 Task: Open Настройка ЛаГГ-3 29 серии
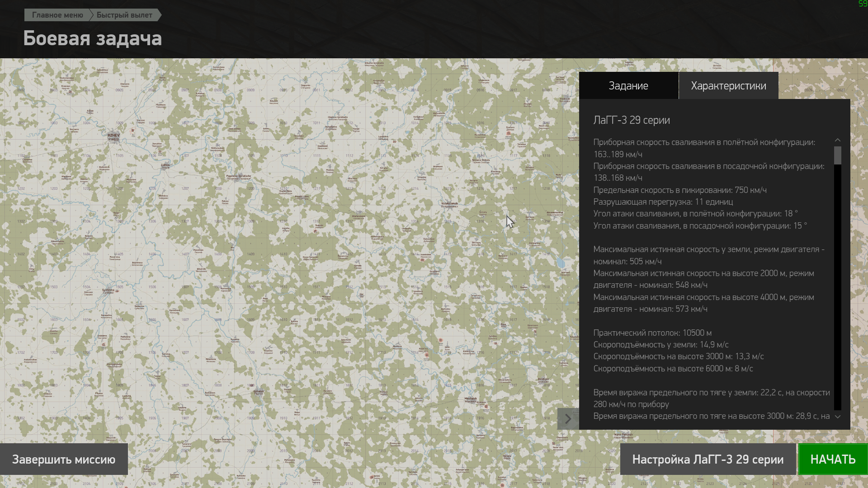(708, 459)
